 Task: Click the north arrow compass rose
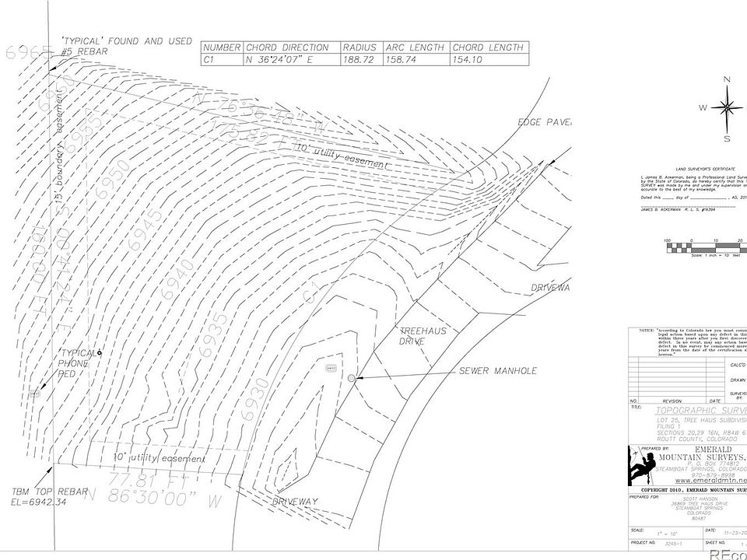pyautogui.click(x=728, y=108)
